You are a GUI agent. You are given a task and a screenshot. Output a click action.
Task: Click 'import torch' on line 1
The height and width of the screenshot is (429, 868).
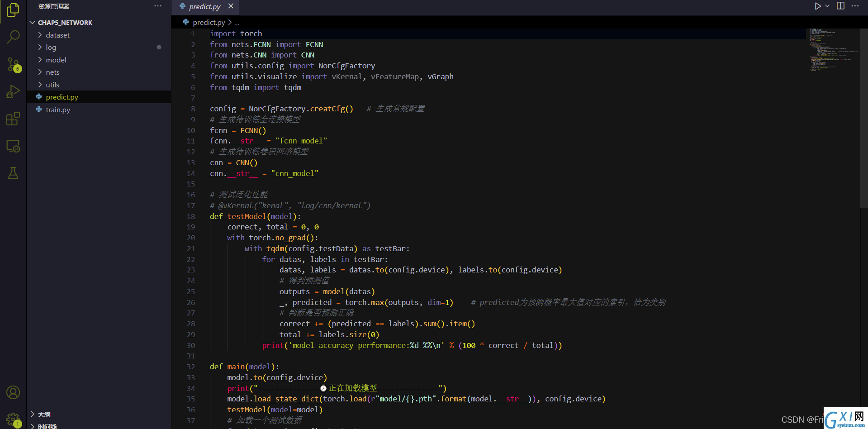pyautogui.click(x=236, y=33)
